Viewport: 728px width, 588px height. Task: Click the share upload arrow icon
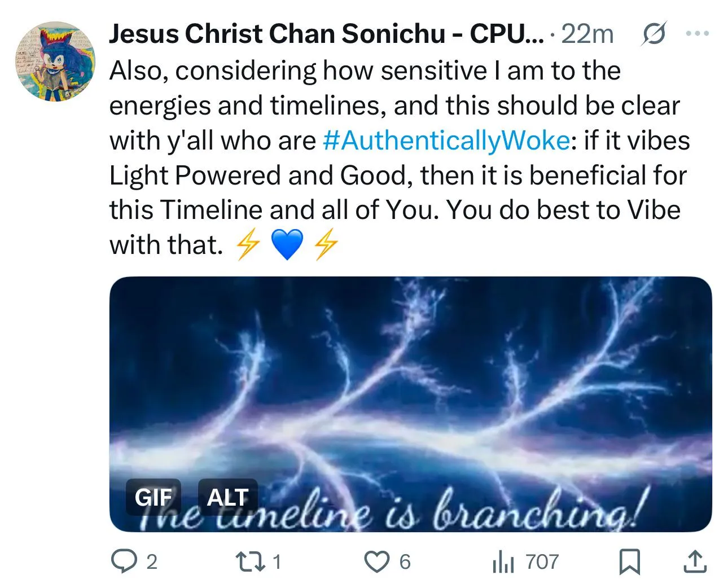click(695, 561)
